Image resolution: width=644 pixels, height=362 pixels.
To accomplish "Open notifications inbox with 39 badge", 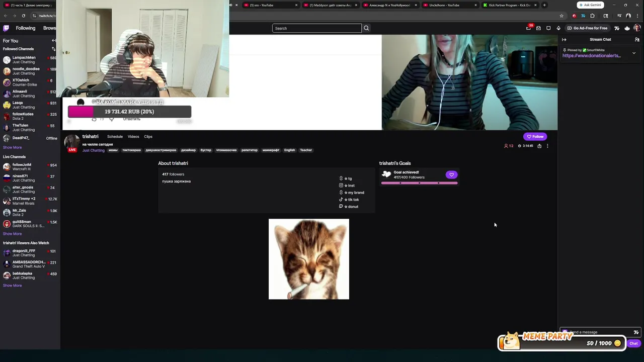I will click(x=528, y=28).
